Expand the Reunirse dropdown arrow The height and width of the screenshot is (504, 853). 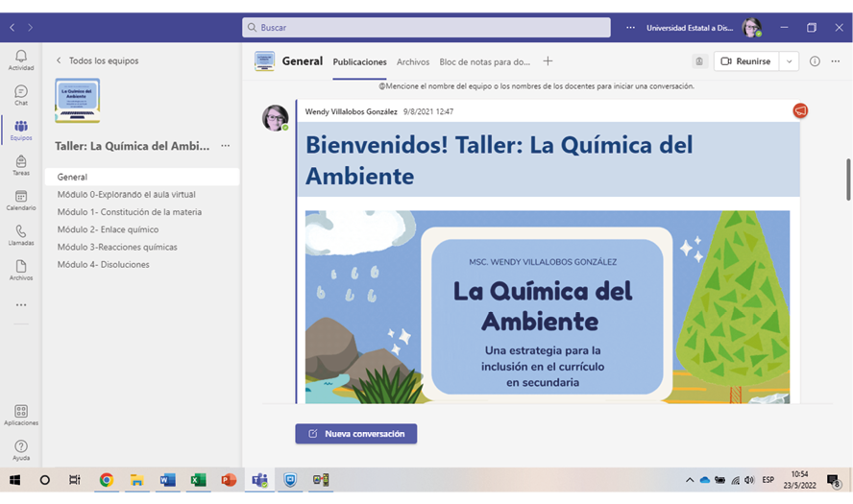coord(789,61)
